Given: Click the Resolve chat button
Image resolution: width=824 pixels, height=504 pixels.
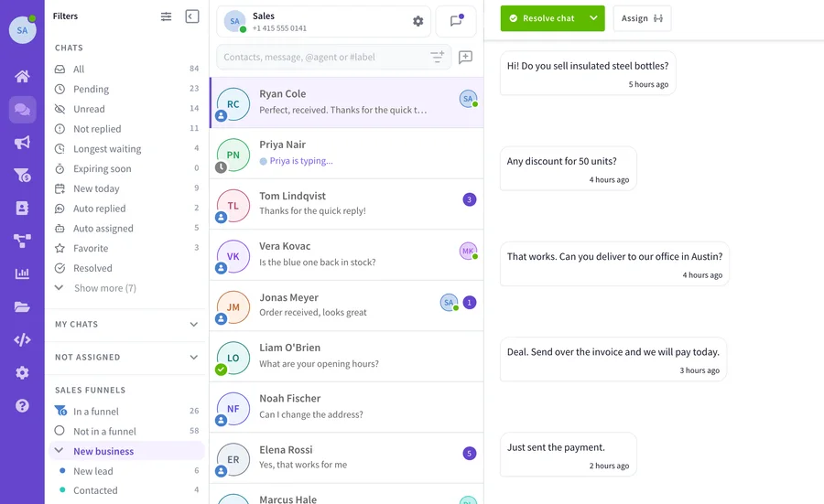Looking at the screenshot, I should [x=542, y=18].
